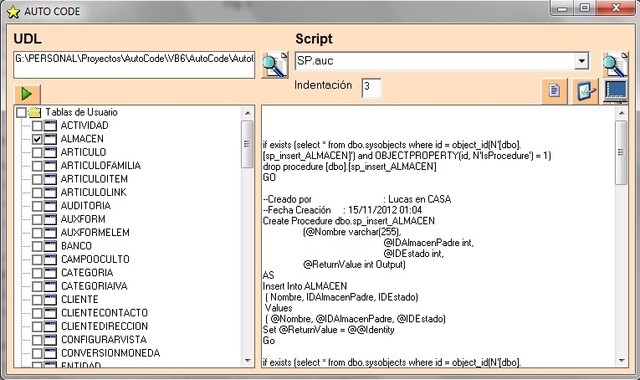Check the CONVERSIONMONEDA checkbox
The height and width of the screenshot is (380, 640).
pos(37,353)
